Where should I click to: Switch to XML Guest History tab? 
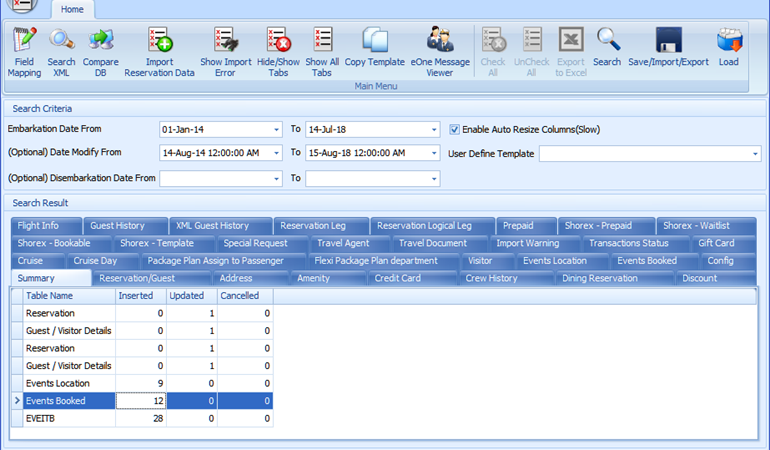point(220,226)
